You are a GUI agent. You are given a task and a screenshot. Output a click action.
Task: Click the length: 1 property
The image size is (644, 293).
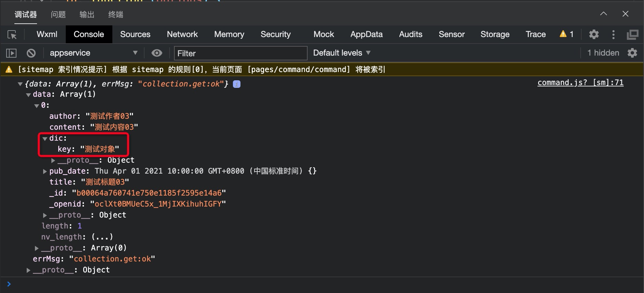coord(62,226)
